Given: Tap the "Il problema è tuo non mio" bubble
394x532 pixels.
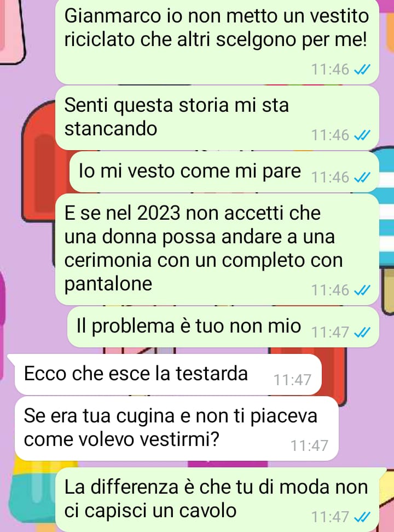Looking at the screenshot, I should tap(223, 327).
